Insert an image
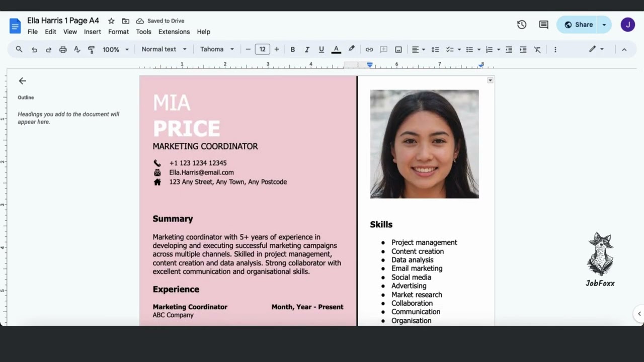 tap(398, 49)
